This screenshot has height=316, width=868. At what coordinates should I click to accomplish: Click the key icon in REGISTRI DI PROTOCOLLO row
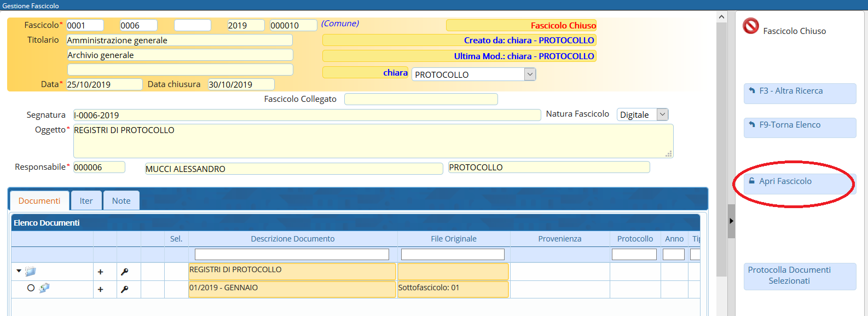click(x=125, y=272)
